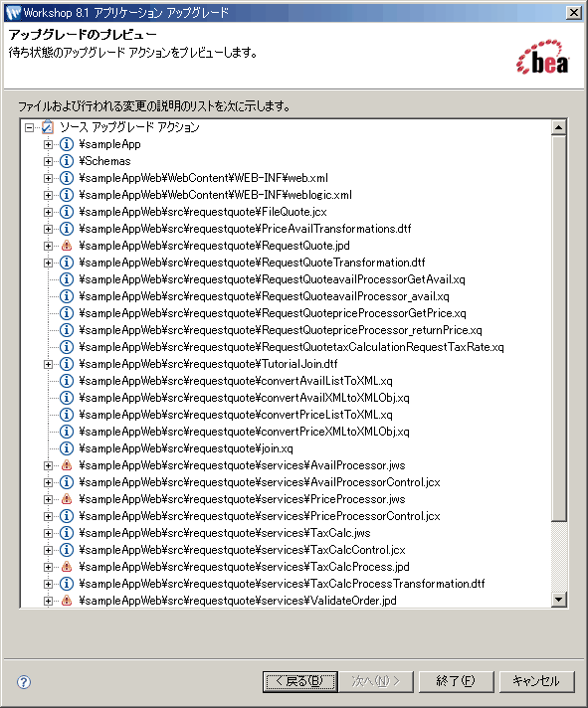Expand the TutorialJoin.dtf tree node
This screenshot has height=708, width=588.
pyautogui.click(x=48, y=364)
